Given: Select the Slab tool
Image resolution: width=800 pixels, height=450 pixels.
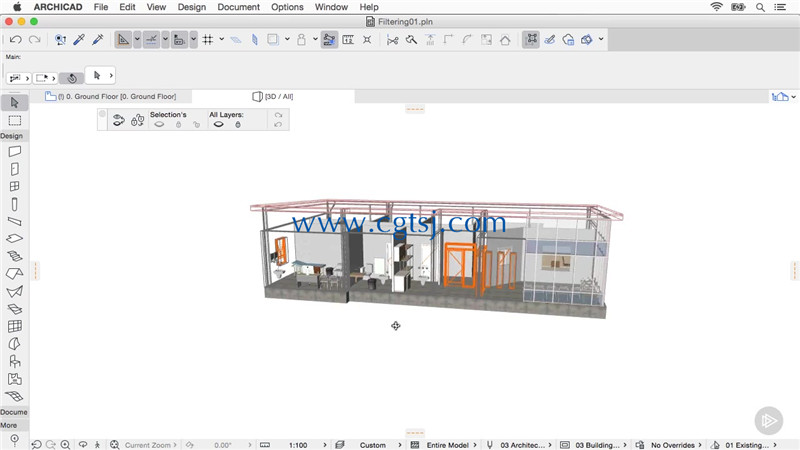Looking at the screenshot, I should pos(14,238).
